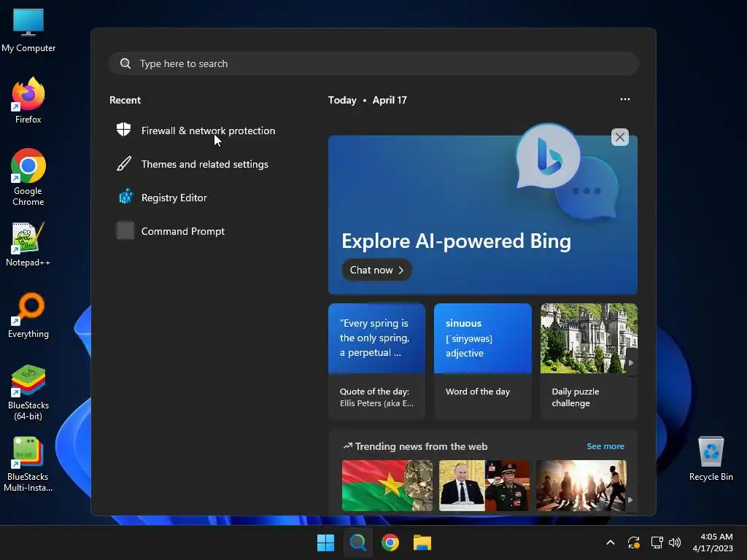Open Chrome from the taskbar
The height and width of the screenshot is (560, 747).
pos(390,542)
